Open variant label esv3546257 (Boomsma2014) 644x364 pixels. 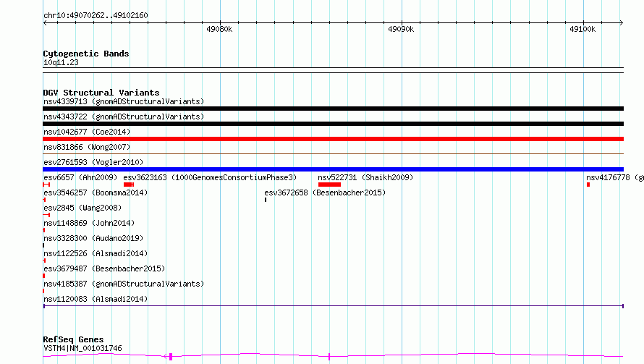[96, 192]
